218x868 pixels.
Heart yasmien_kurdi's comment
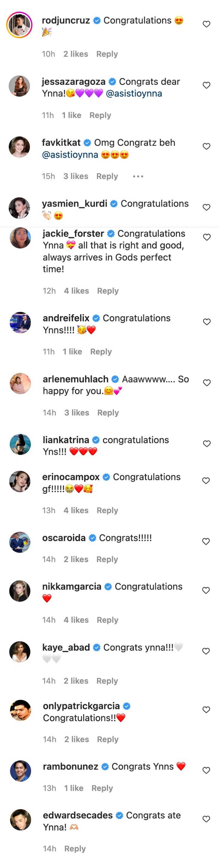206,207
